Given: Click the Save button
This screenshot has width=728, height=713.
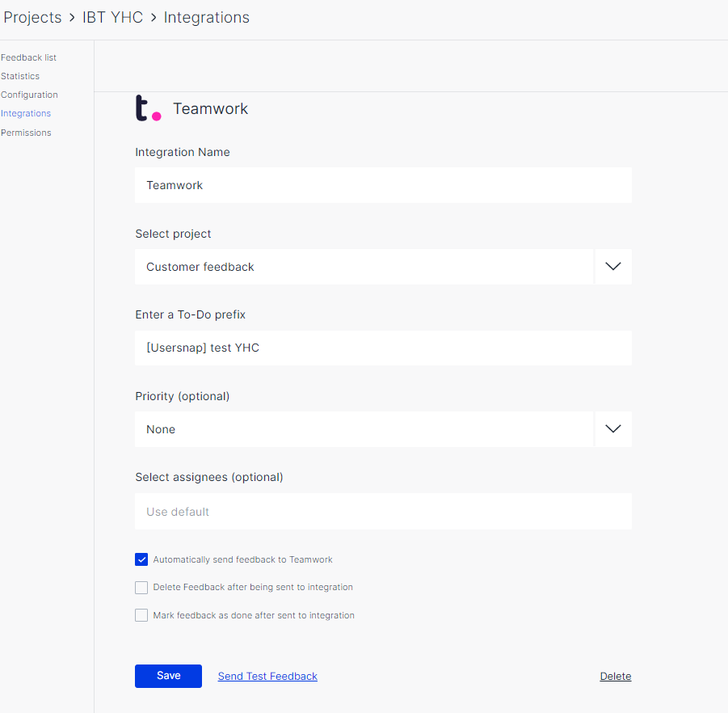Looking at the screenshot, I should tap(168, 676).
